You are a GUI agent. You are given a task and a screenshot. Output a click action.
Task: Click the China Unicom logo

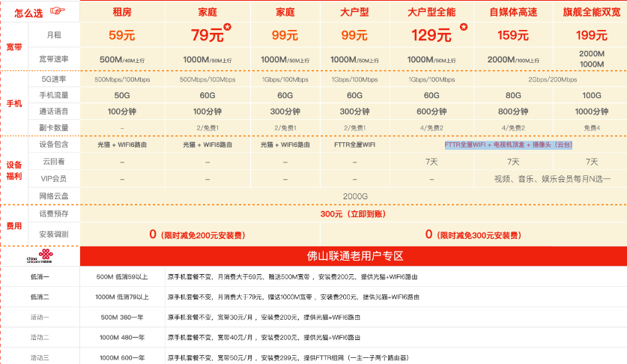click(40, 256)
